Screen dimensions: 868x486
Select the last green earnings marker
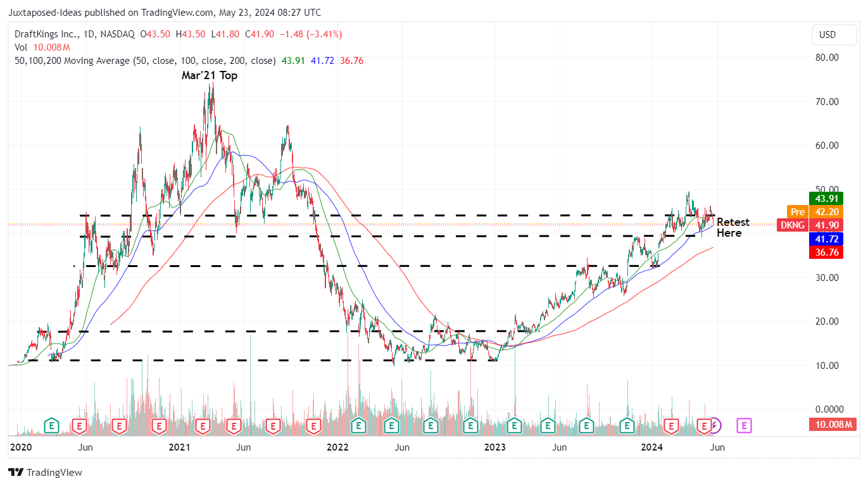tap(627, 425)
